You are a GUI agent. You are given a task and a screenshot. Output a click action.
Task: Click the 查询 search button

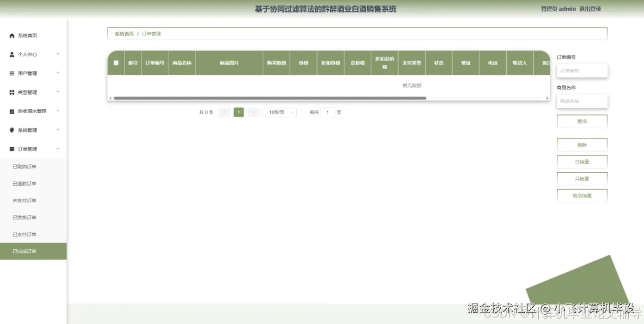582,121
